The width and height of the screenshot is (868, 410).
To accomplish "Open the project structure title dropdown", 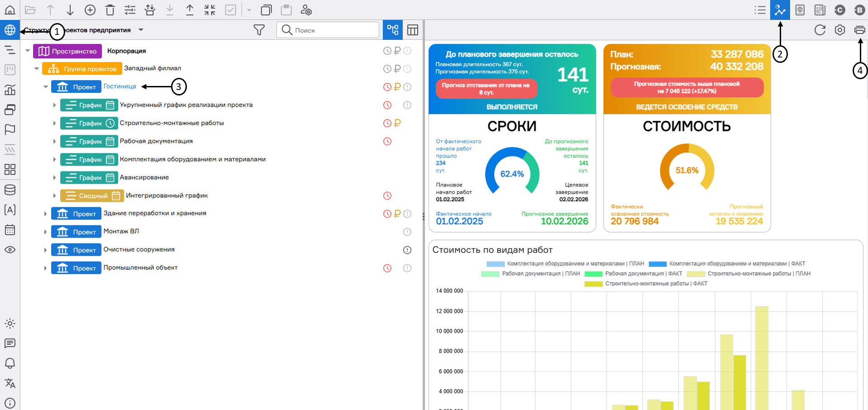I will [x=141, y=30].
